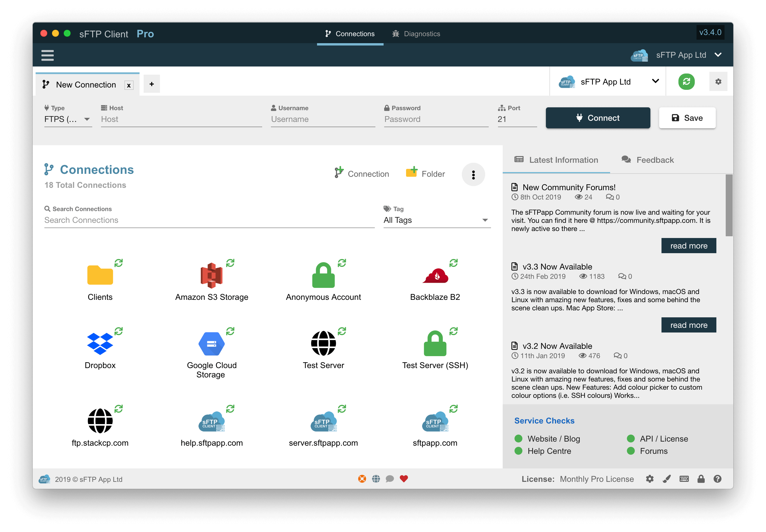Toggle sync icon on Clients folder
This screenshot has width=766, height=532.
(x=119, y=263)
